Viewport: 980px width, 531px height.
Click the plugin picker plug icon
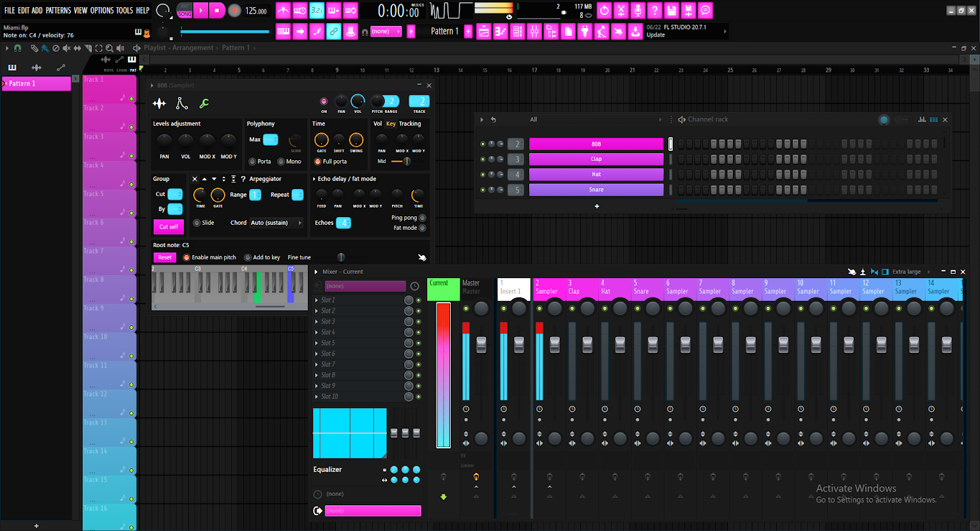click(585, 32)
